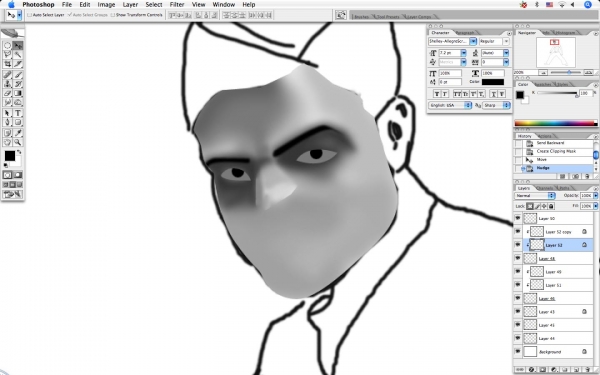Switch to Paragraph tab
Viewport: 600px width, 375px height.
click(465, 33)
